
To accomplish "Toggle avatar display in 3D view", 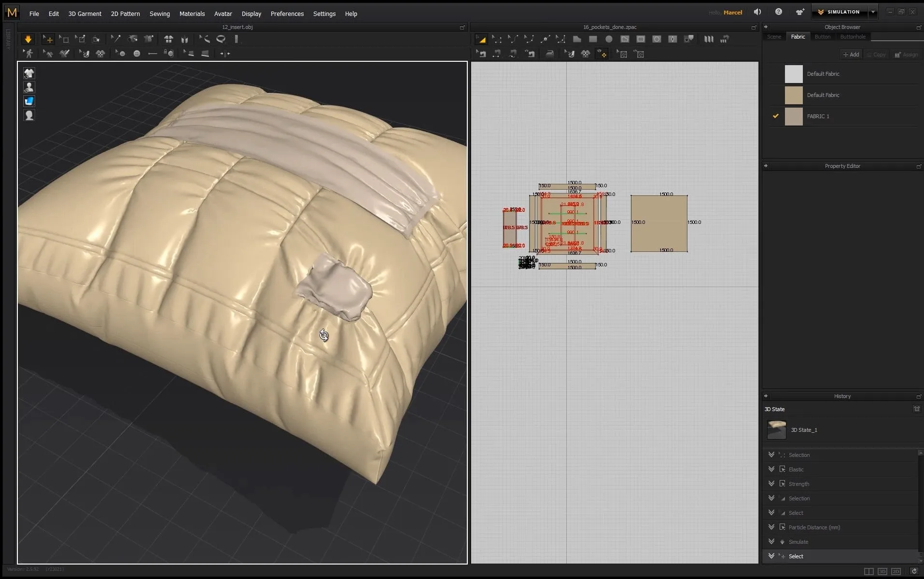I will [x=29, y=87].
